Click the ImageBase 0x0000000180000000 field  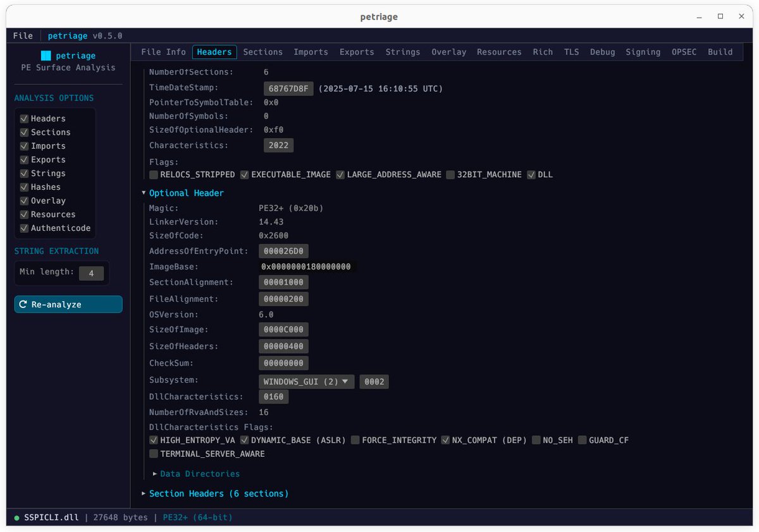click(x=306, y=267)
